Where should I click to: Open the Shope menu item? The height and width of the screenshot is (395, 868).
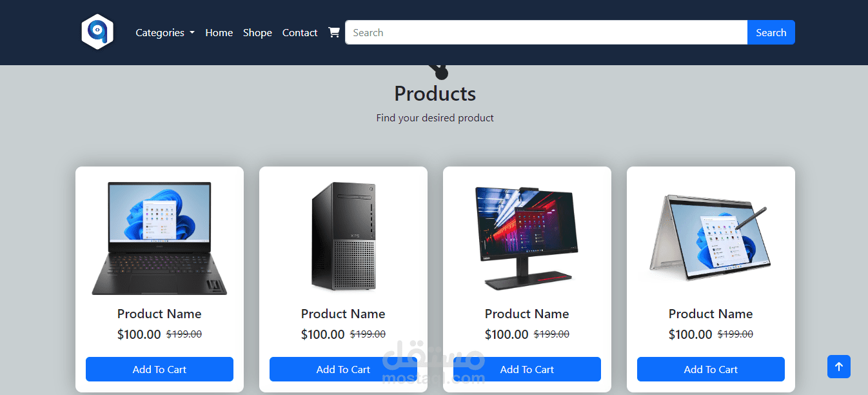click(x=257, y=32)
